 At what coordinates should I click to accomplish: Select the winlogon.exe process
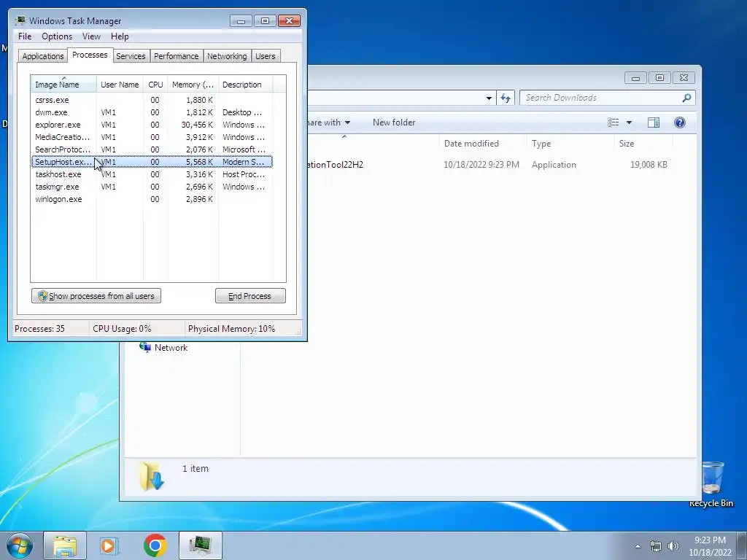click(152, 199)
